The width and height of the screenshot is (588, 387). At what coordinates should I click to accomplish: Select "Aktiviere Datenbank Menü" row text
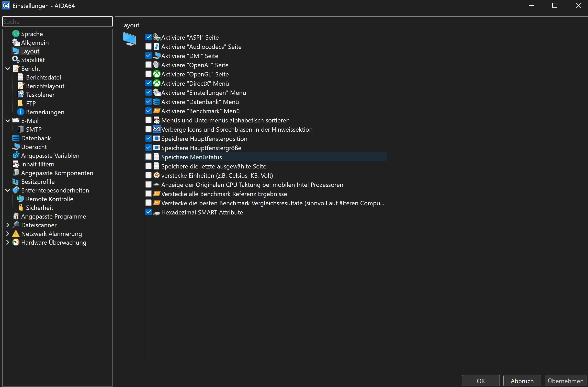[x=200, y=102]
